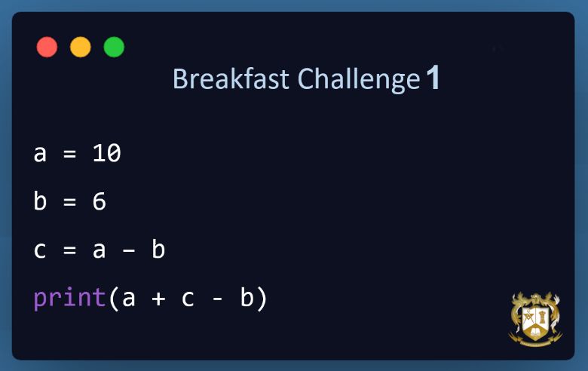Click the plus sign in print statement
Screen dimensions: 588x371
(x=158, y=299)
